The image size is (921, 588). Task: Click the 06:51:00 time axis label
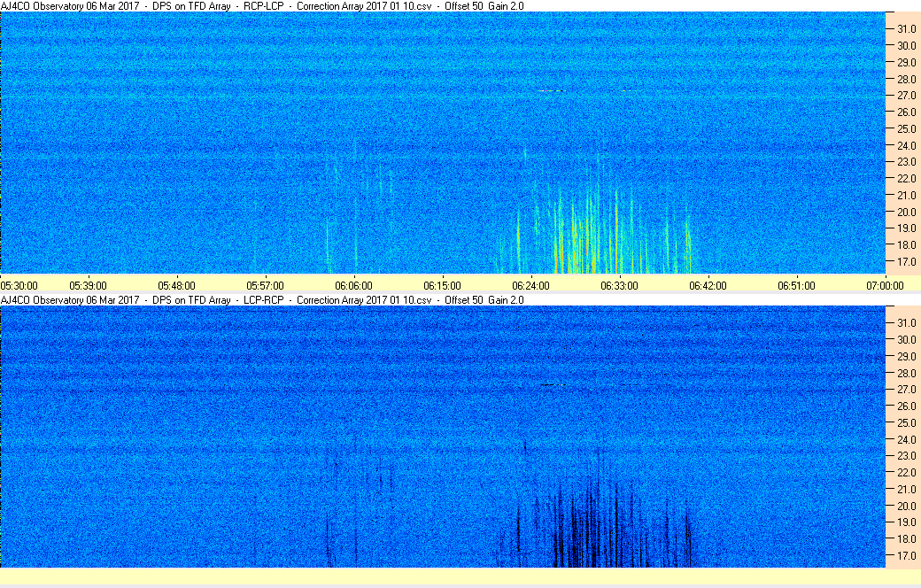tap(796, 285)
